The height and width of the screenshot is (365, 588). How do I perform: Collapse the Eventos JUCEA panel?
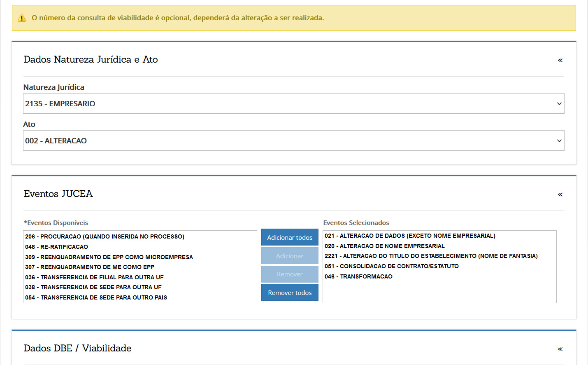[x=560, y=194]
